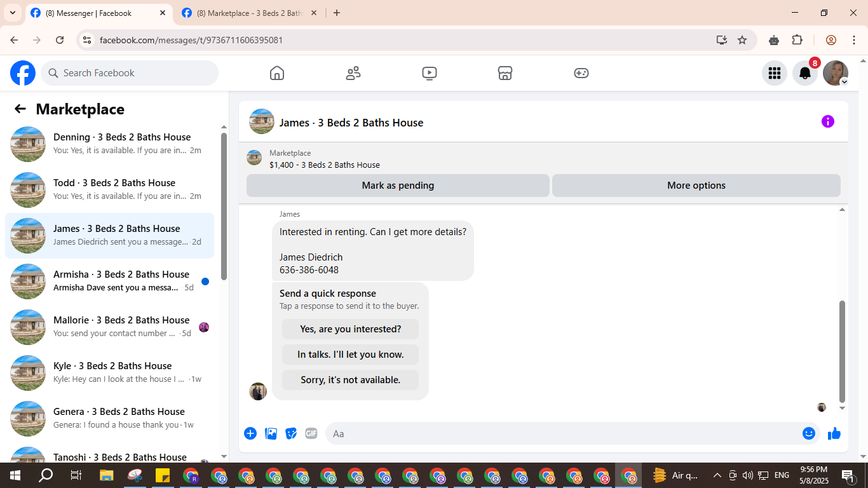Viewport: 868px width, 488px height.
Task: Open Armisha's unread conversation
Action: [109, 281]
